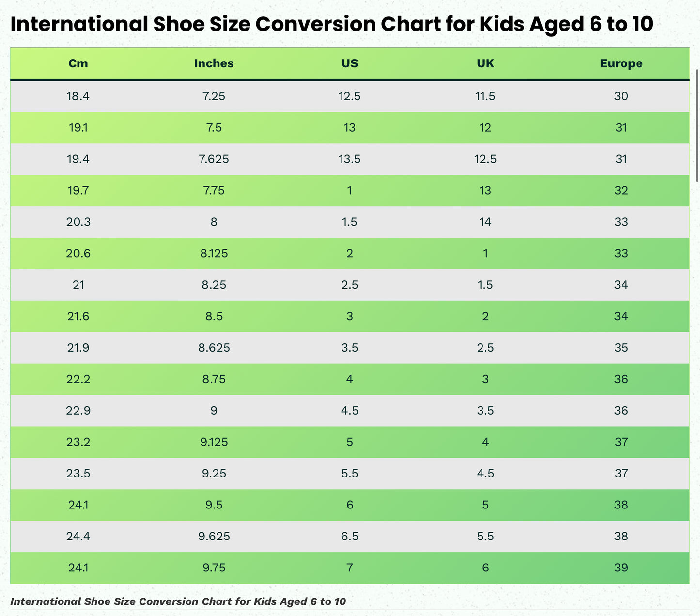
Task: Click the 20.3 cm cell
Action: coord(78,222)
